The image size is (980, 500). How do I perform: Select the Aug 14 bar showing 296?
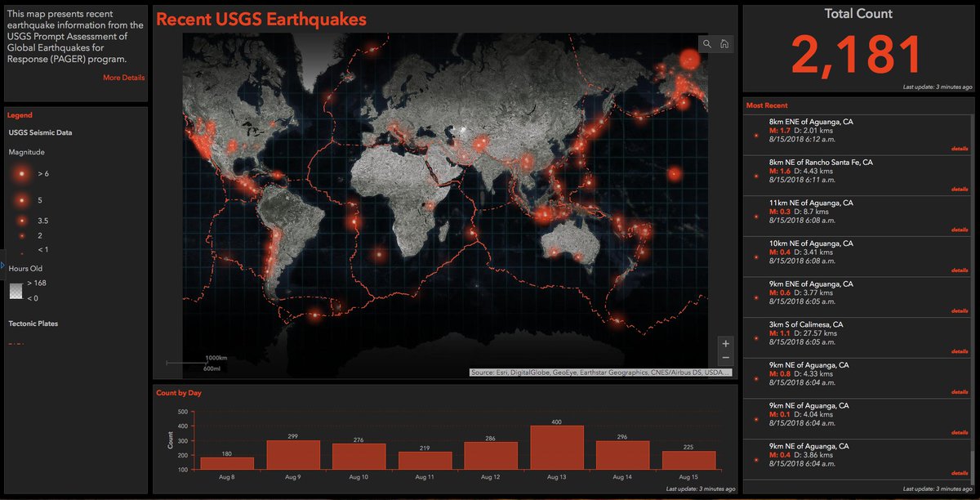[622, 455]
